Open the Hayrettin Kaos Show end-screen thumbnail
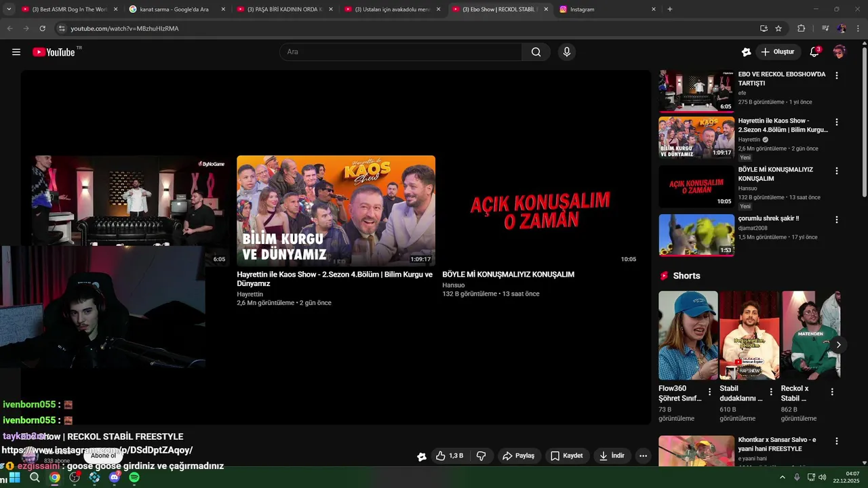Screen dimensions: 868x488 click(x=336, y=211)
